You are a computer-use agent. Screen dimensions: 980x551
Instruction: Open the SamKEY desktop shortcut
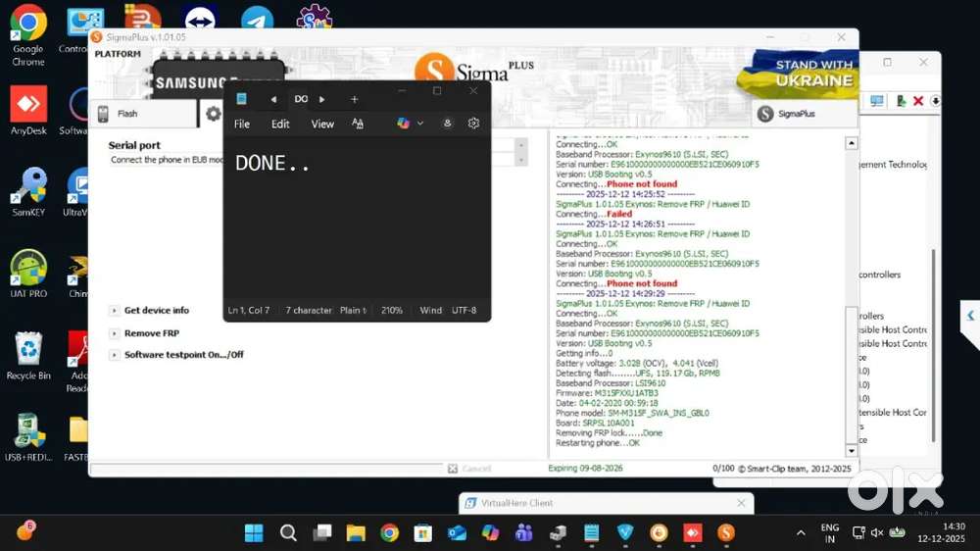28,191
